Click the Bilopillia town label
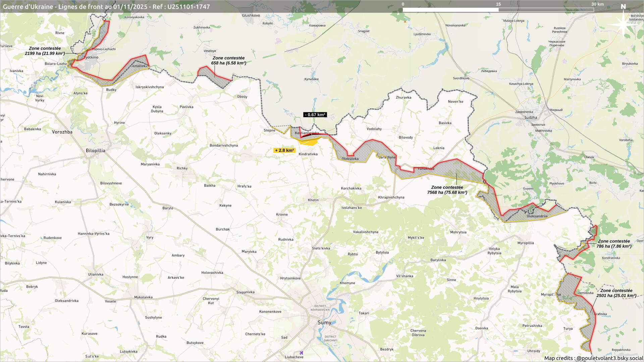The width and height of the screenshot is (644, 362). 95,150
